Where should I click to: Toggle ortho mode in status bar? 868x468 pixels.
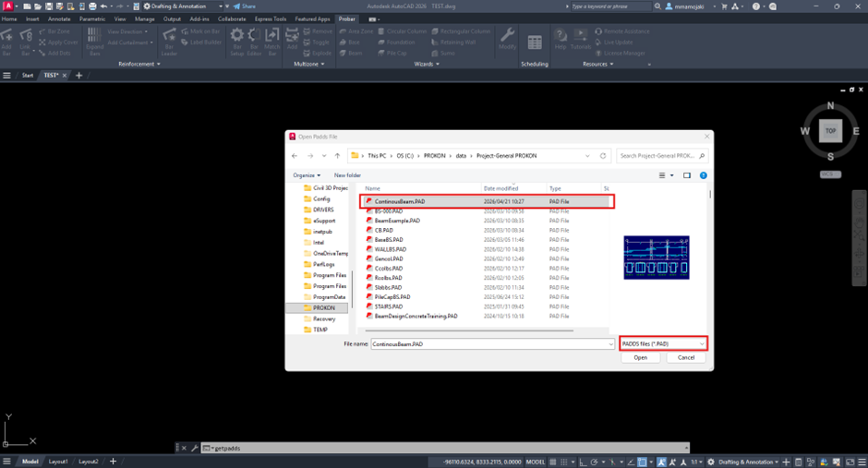[x=583, y=462]
